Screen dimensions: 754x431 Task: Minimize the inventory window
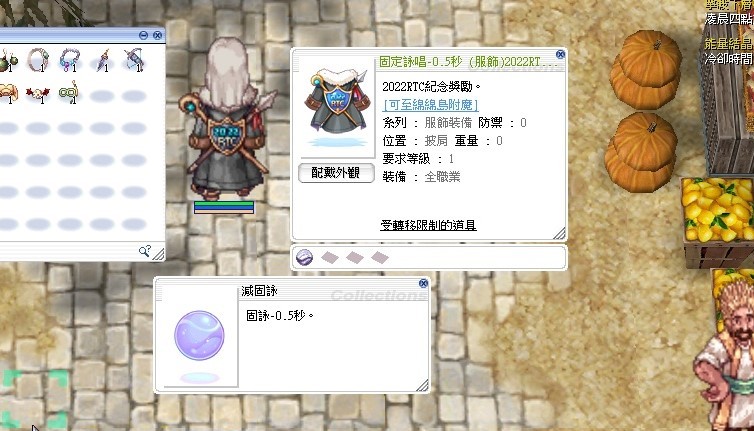(x=143, y=35)
